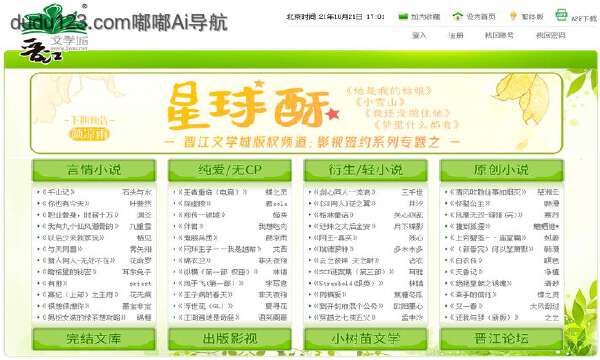Go to 晋江论坛 forum

pos(501,339)
